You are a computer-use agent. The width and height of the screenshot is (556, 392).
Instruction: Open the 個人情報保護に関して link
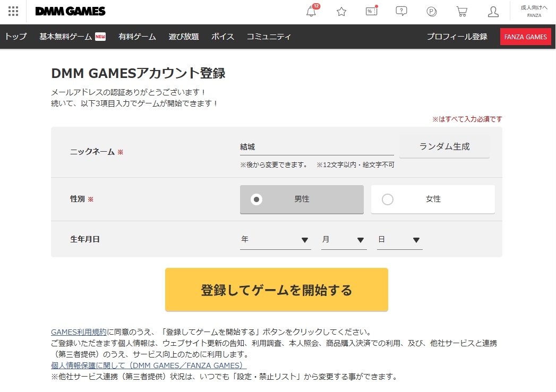pyautogui.click(x=149, y=365)
